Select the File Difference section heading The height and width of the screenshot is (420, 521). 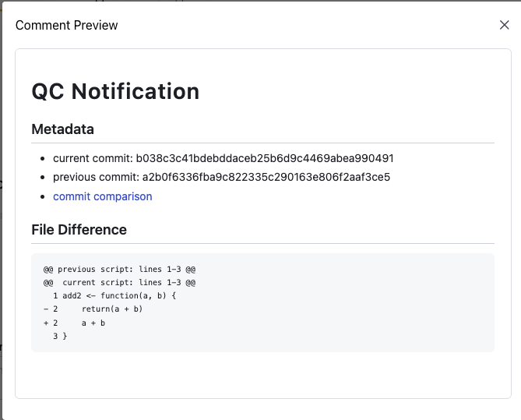click(x=79, y=230)
